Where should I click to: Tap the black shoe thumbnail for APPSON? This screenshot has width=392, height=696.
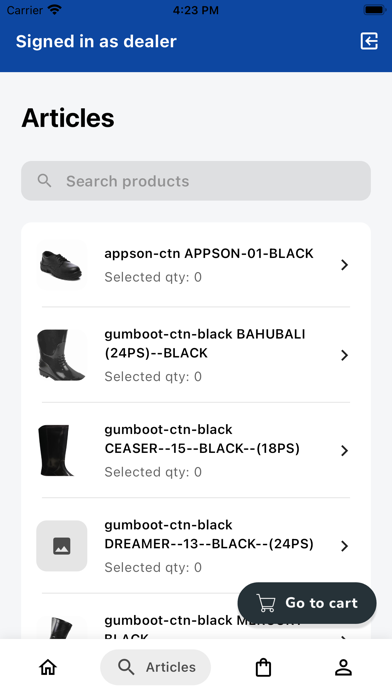tap(62, 265)
